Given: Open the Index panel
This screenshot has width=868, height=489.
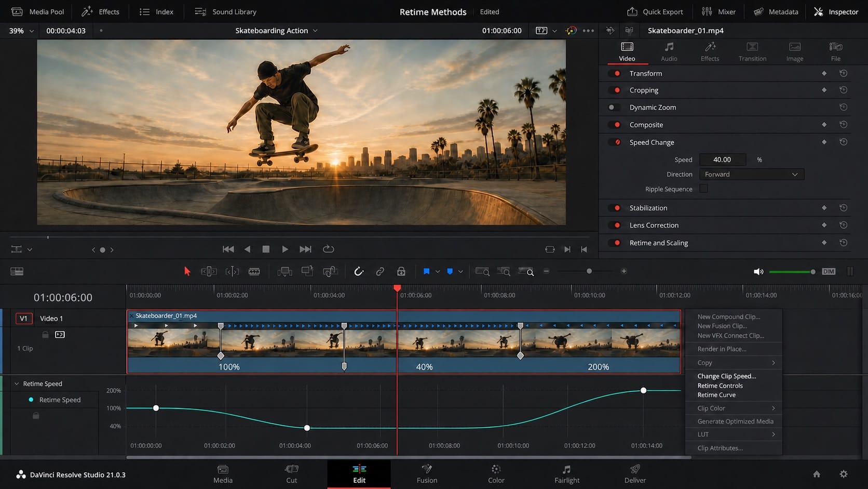Looking at the screenshot, I should tap(156, 11).
